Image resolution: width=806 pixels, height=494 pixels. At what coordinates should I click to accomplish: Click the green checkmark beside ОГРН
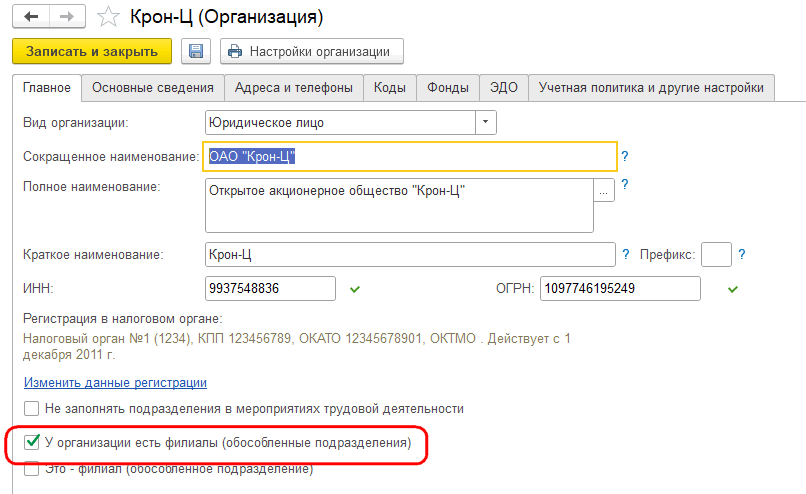coord(733,289)
